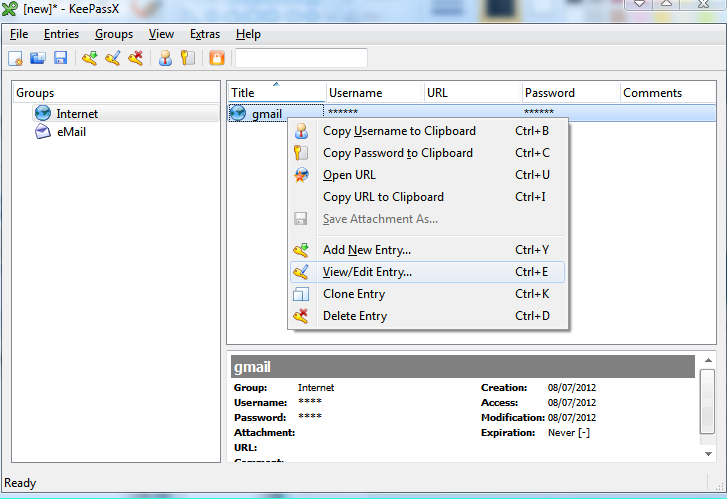
Task: Click the details pane scrollbar thumb
Action: [x=708, y=402]
